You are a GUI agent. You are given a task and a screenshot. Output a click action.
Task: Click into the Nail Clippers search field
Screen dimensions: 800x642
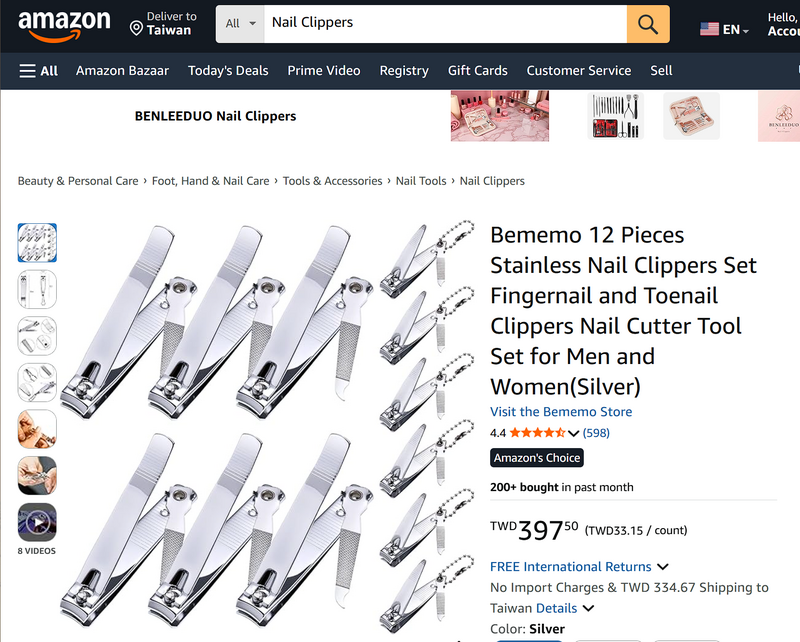pos(444,23)
